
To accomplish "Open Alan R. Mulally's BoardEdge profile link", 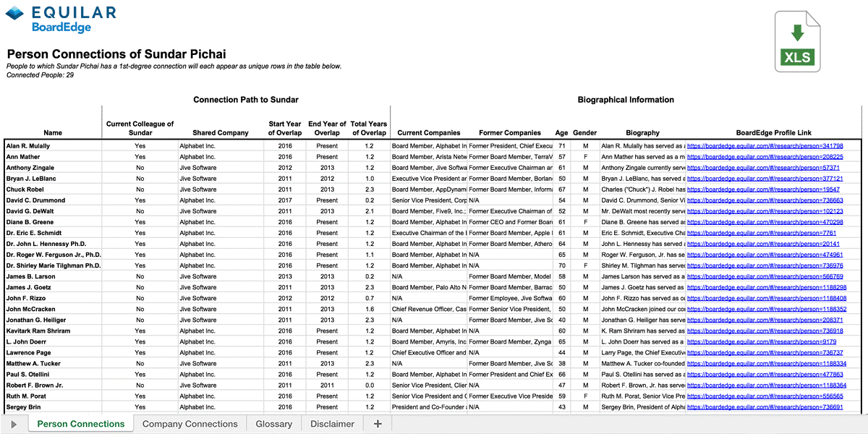I will 765,146.
